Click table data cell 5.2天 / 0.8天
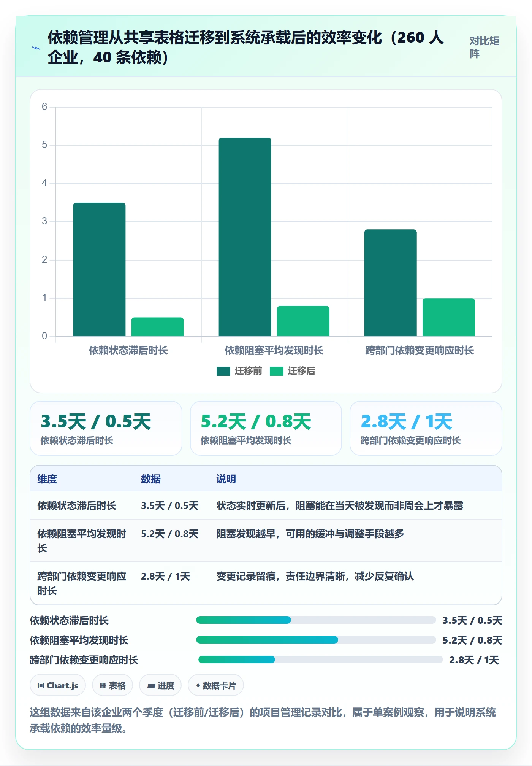The width and height of the screenshot is (532, 766). coord(170,534)
